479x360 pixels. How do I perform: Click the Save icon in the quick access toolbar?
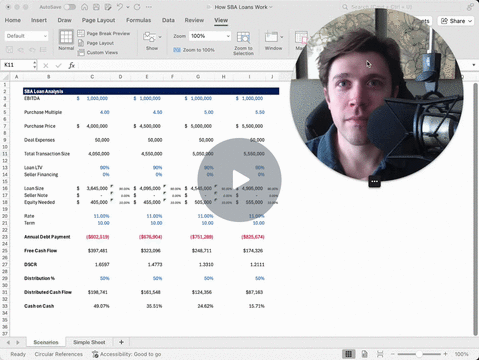coord(96,7)
